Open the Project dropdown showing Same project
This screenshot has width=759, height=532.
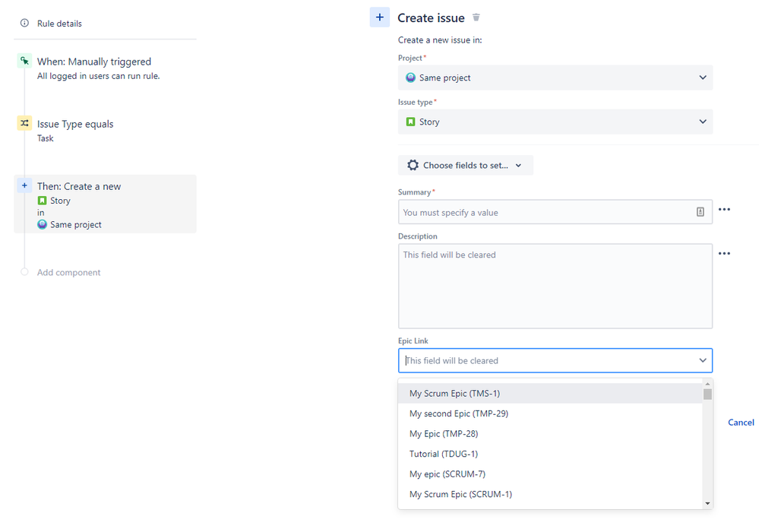tap(555, 78)
